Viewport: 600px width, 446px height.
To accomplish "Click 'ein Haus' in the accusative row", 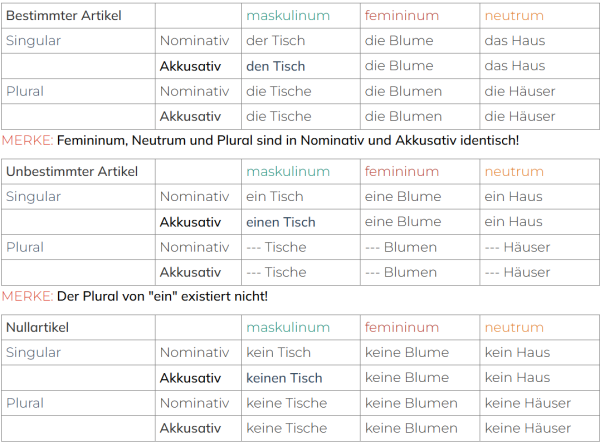I will point(540,222).
